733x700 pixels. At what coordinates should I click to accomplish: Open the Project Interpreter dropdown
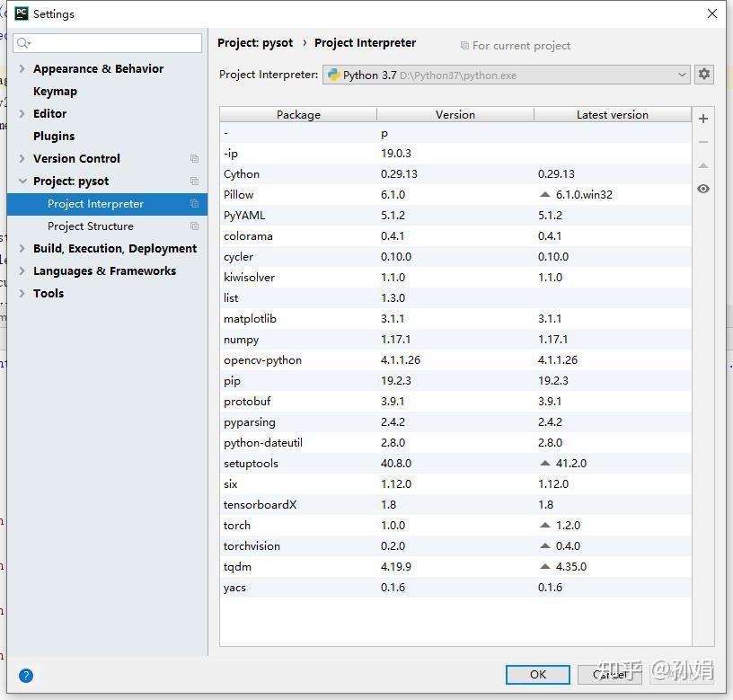tap(507, 75)
